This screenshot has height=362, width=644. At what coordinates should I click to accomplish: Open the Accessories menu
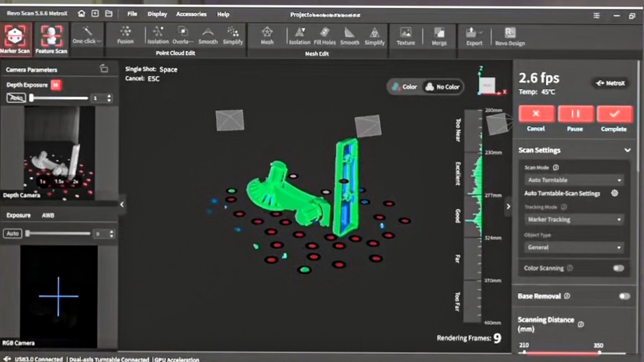click(x=191, y=14)
